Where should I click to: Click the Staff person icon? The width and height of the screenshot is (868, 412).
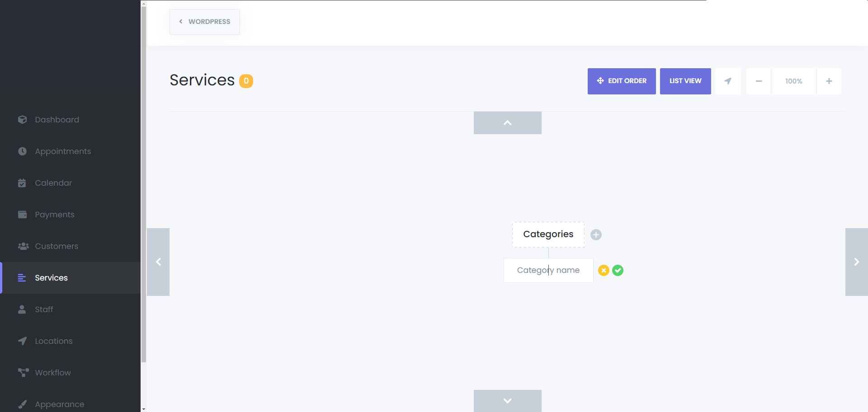click(x=22, y=309)
